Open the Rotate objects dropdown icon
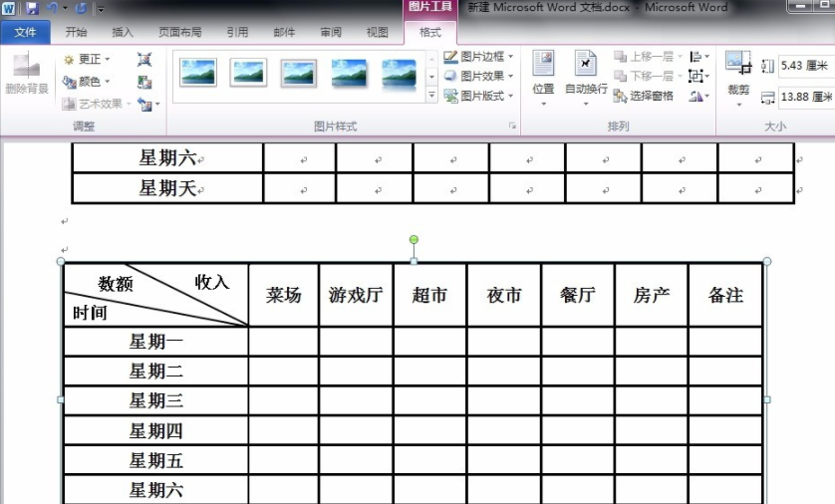Viewport: 835px width, 504px height. [699, 96]
